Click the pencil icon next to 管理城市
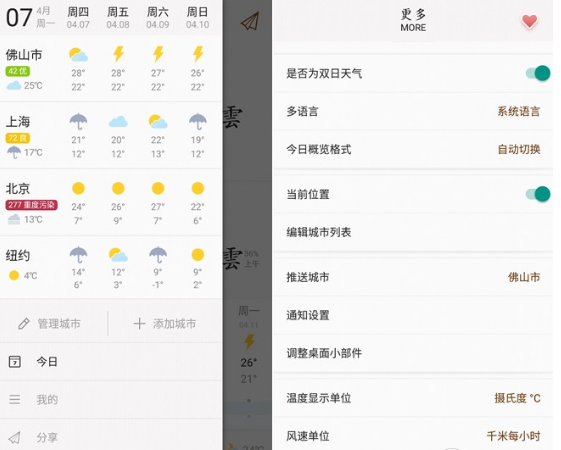 pos(24,324)
